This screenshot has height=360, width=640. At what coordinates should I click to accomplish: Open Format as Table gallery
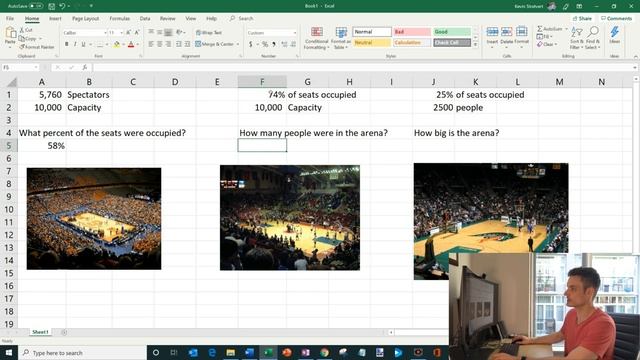coord(340,38)
